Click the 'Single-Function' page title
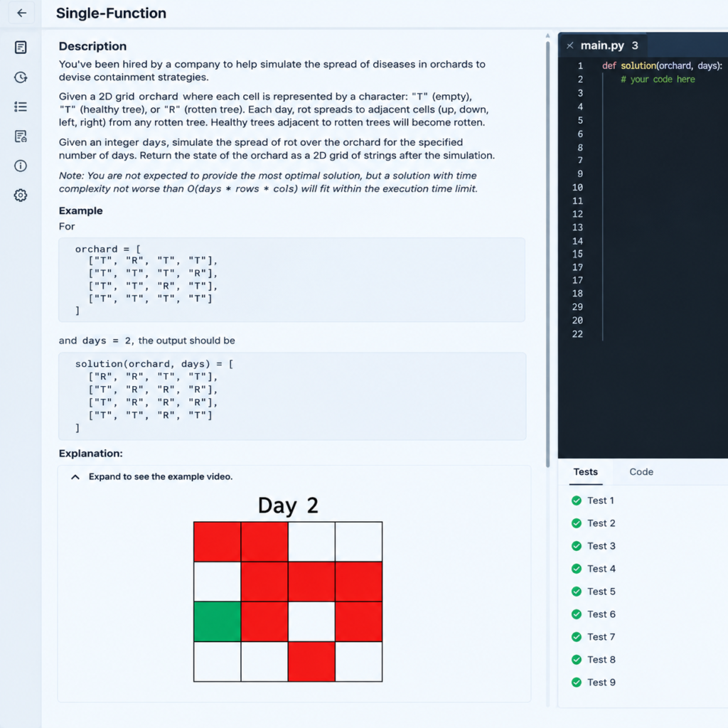This screenshot has height=728, width=728. [111, 13]
